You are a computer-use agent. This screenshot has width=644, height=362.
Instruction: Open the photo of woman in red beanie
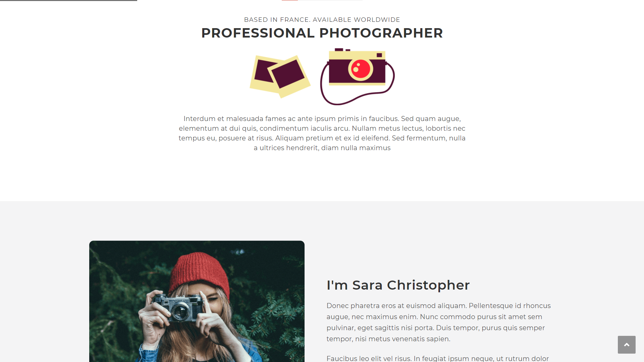(x=197, y=301)
